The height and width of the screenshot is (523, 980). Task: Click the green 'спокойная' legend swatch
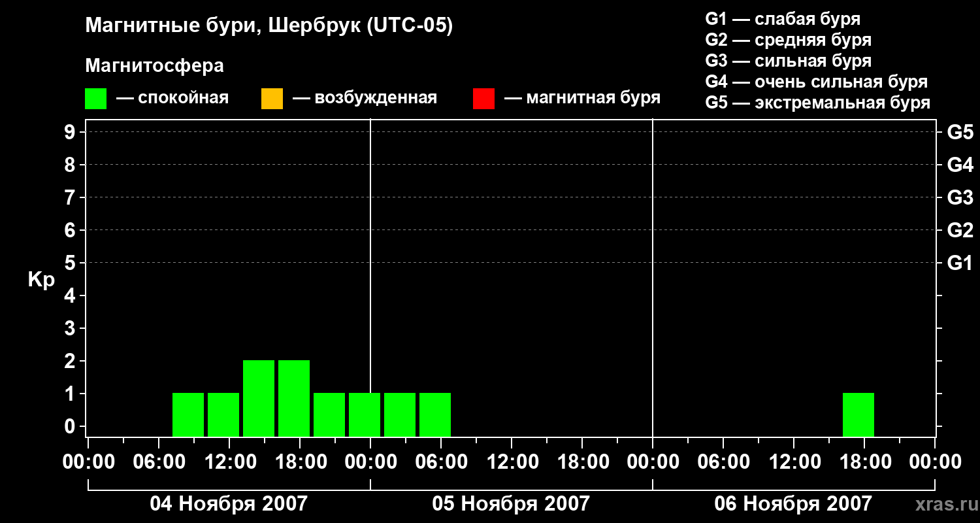(x=95, y=99)
